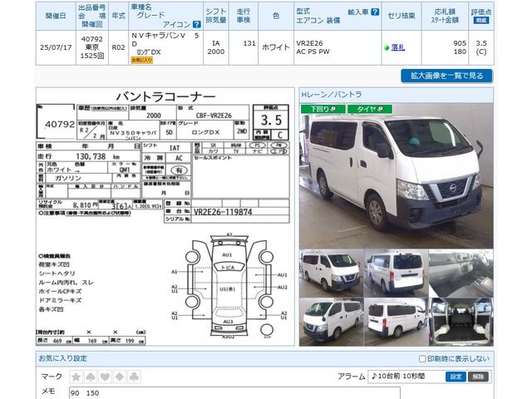Click the お気に入り favorite badge

[x=143, y=60]
